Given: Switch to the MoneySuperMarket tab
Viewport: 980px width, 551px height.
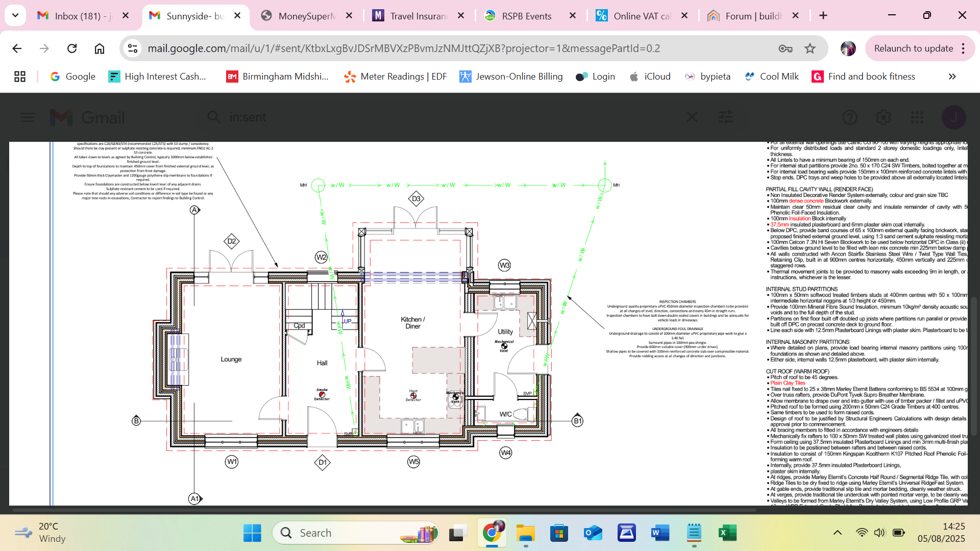Looking at the screenshot, I should tap(306, 16).
